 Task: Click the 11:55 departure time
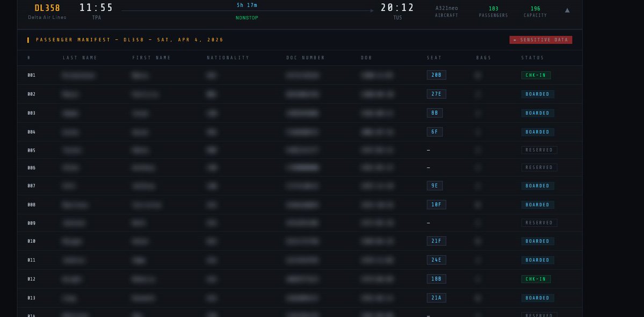(x=96, y=8)
